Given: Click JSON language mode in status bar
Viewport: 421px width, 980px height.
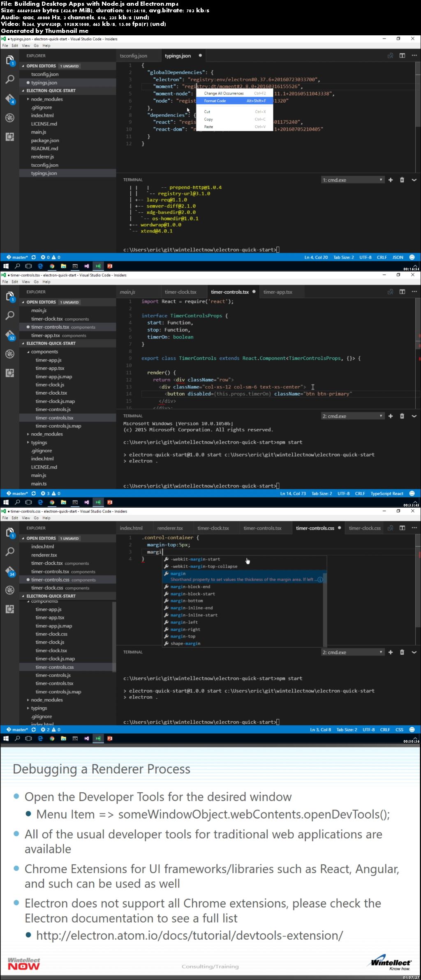Looking at the screenshot, I should coord(398,258).
